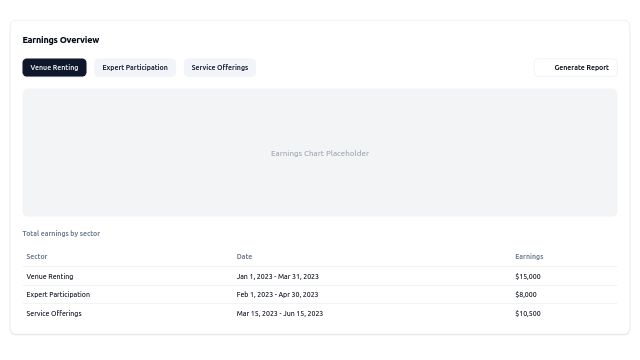The width and height of the screenshot is (640, 360).
Task: Click the date 'Feb 1, 2023 - Apr 30, 2023'
Action: coord(277,294)
